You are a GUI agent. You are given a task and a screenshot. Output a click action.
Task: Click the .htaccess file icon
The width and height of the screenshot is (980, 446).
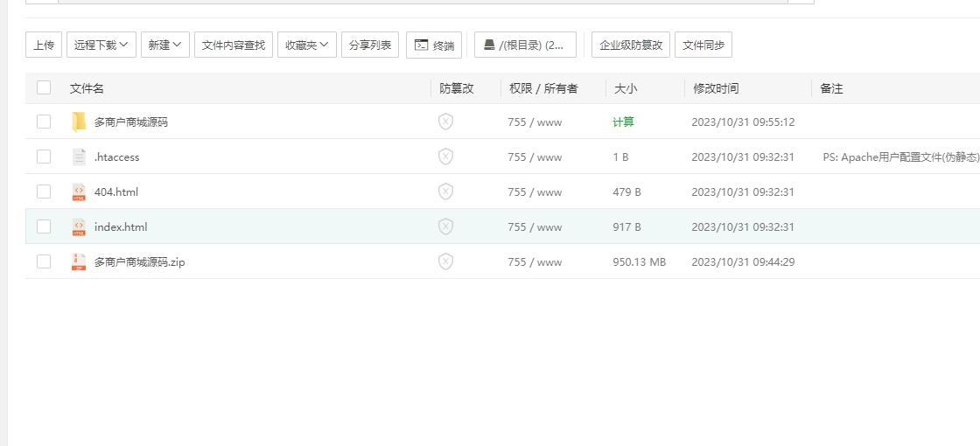coord(79,157)
